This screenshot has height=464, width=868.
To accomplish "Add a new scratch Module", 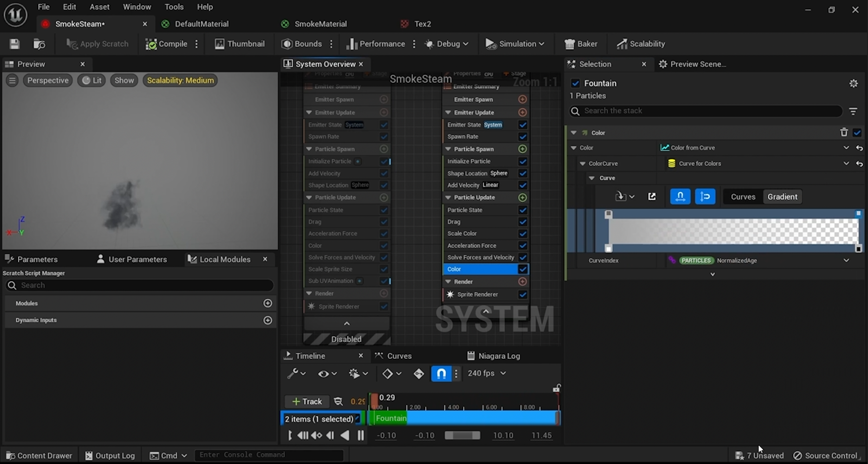I will (268, 303).
